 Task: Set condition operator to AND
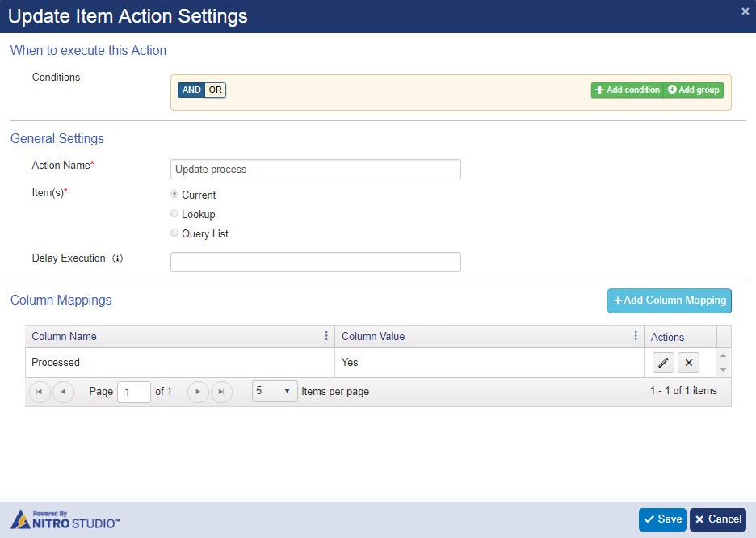(191, 90)
